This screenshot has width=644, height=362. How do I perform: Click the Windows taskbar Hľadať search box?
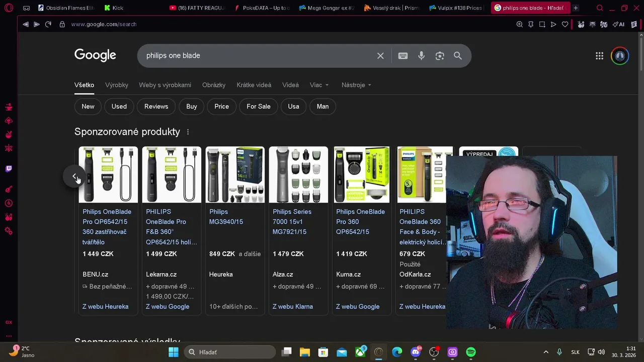(x=229, y=352)
